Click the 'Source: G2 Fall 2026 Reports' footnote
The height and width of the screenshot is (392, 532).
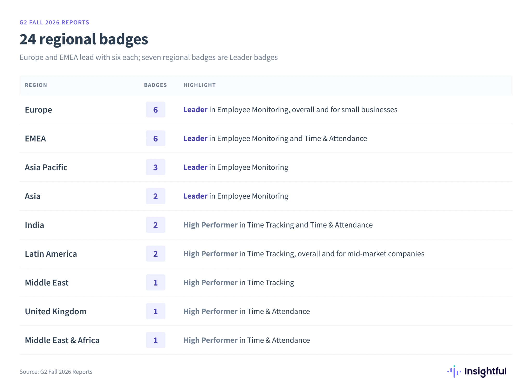coord(56,372)
